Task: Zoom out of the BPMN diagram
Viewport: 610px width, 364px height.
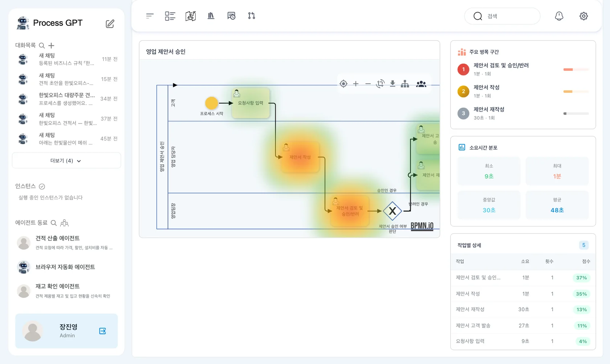Action: click(x=368, y=84)
